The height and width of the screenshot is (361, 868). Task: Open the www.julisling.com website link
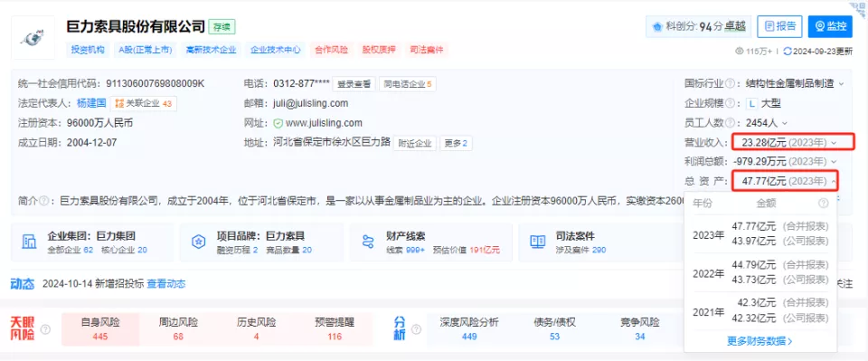coord(324,122)
